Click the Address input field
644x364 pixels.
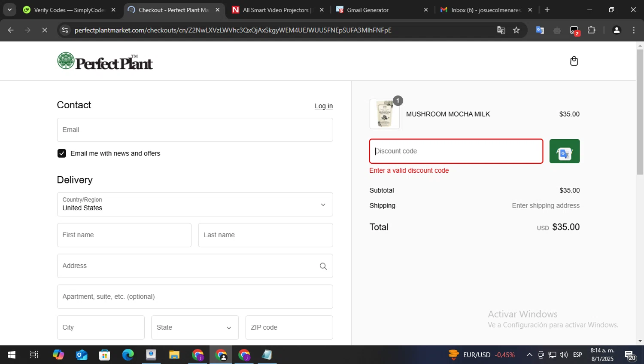[195, 266]
